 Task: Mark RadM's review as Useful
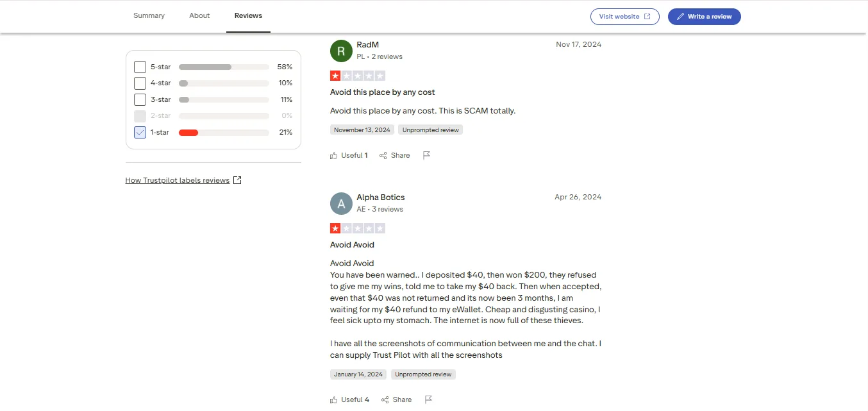[349, 155]
